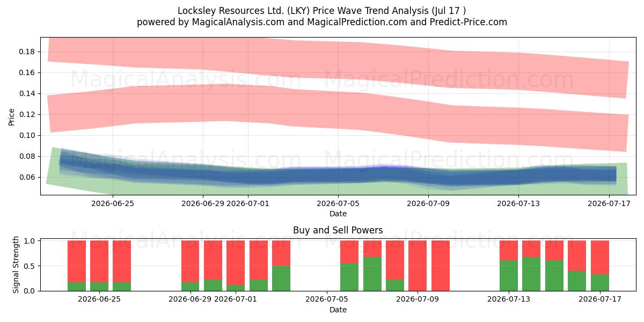Click 2026-06-25 on the price chart axis
This screenshot has width=644, height=322.
pyautogui.click(x=113, y=203)
